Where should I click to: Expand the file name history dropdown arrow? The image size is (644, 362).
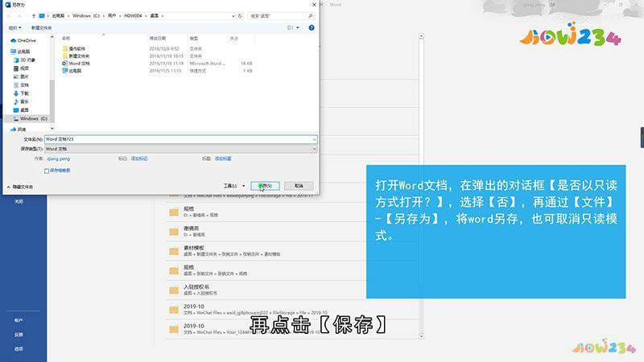point(314,139)
